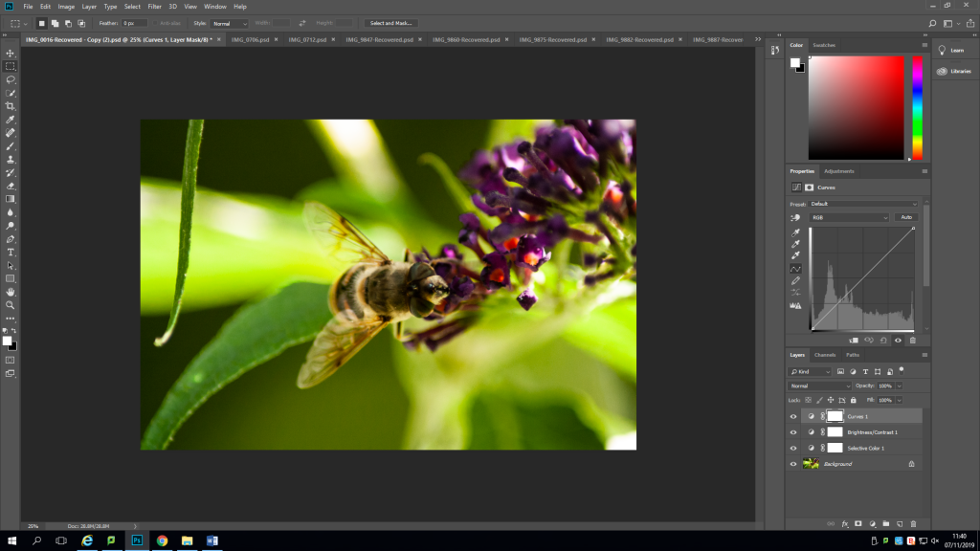Open the Curves Preset dropdown
This screenshot has width=980, height=551.
[863, 204]
